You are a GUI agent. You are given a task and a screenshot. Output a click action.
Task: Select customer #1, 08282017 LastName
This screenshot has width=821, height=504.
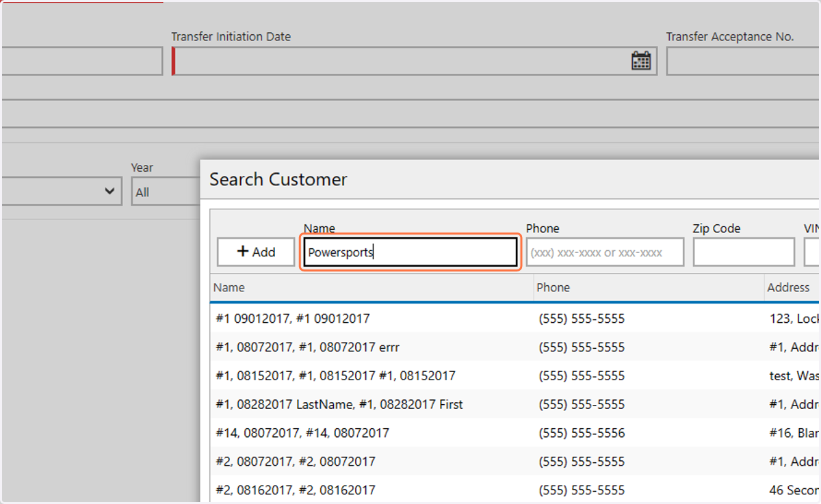(514, 405)
